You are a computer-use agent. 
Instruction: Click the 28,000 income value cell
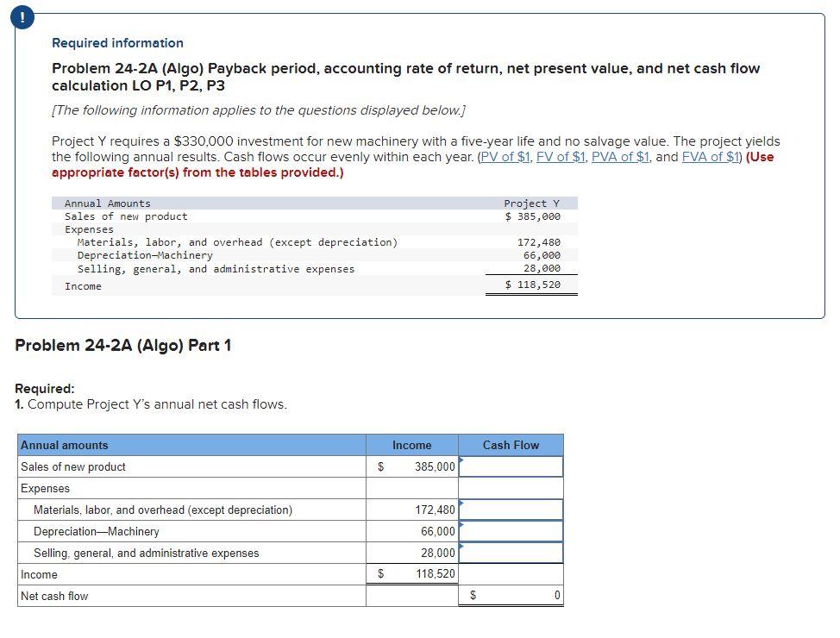412,553
